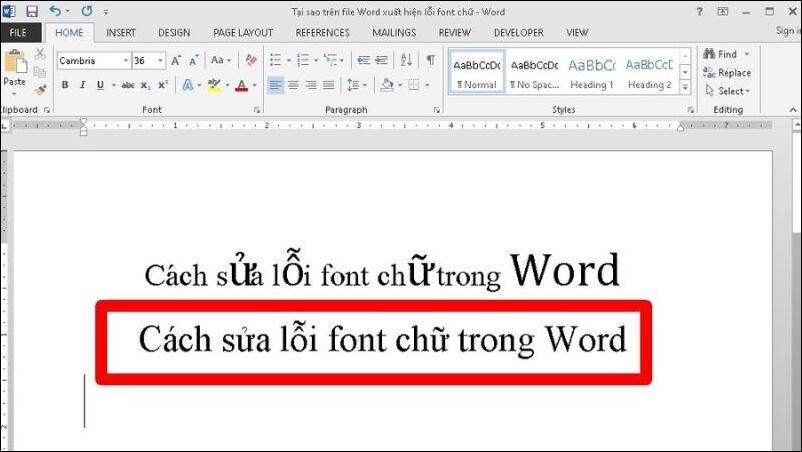Copy selection with the Copy icon

[40, 72]
